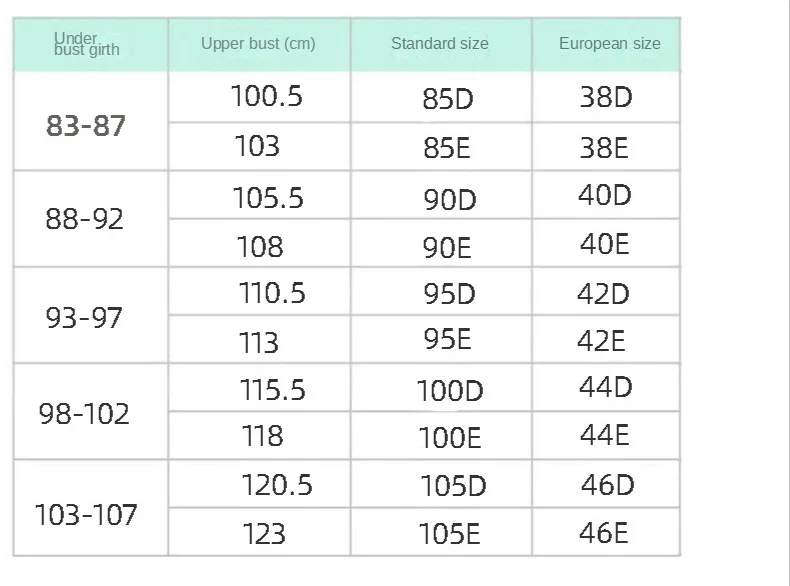Click the 83-87 under bust range cell
This screenshot has width=790, height=586.
86,126
